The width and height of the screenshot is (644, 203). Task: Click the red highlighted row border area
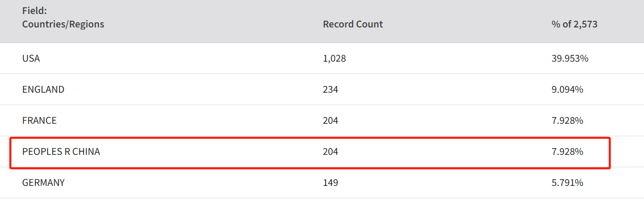(x=310, y=152)
